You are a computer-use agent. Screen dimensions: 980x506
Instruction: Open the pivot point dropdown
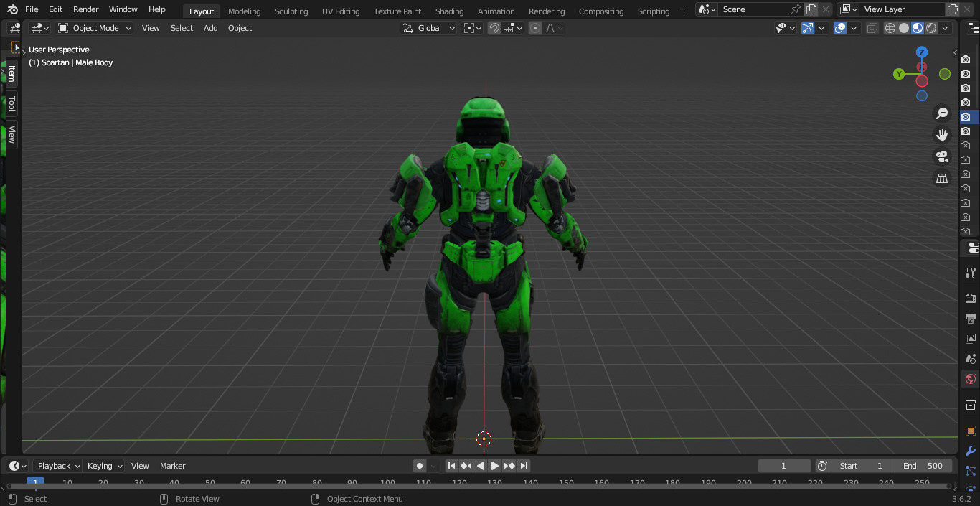click(473, 28)
